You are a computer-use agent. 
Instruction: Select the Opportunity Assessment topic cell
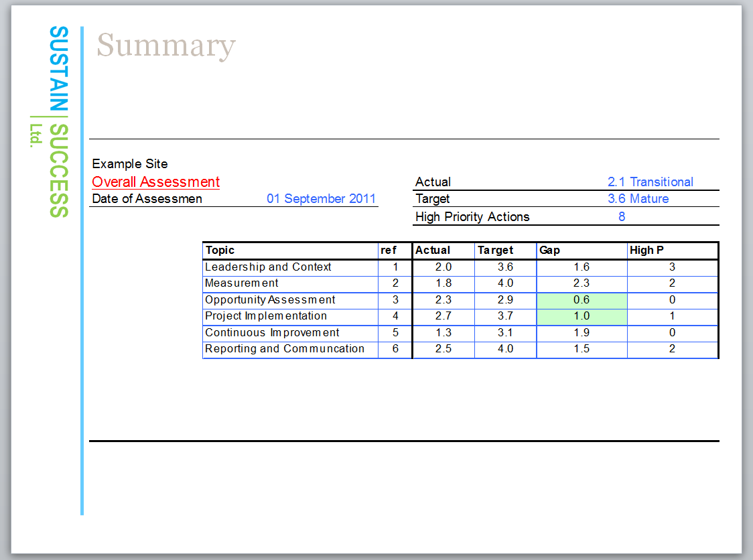(x=270, y=300)
